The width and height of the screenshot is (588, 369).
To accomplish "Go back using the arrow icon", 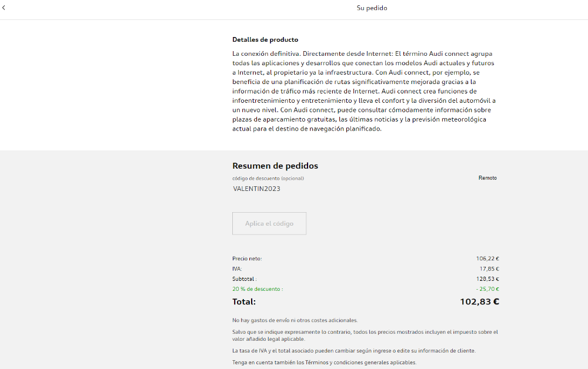I will click(x=4, y=8).
